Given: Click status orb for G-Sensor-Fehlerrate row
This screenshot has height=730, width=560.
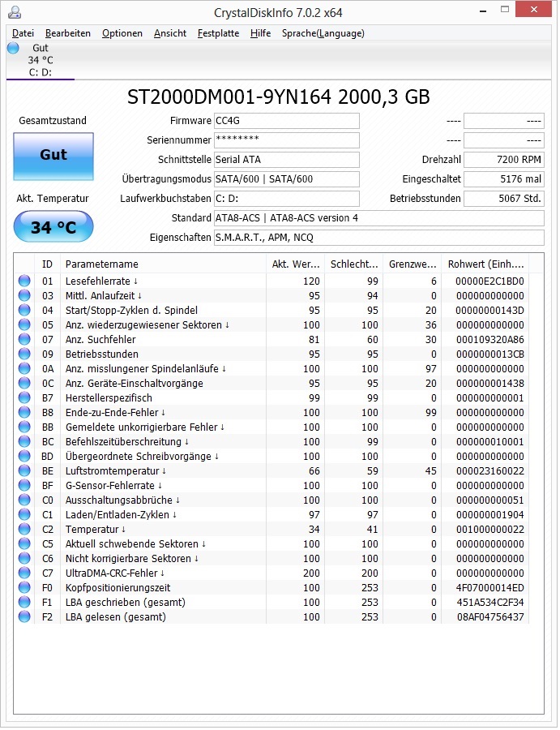Looking at the screenshot, I should [x=24, y=485].
